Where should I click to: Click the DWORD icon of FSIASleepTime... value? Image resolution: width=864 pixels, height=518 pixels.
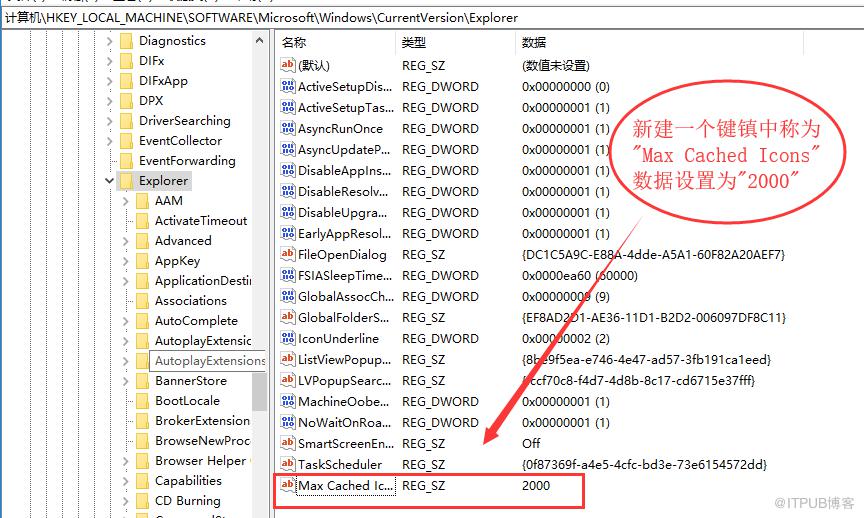288,275
